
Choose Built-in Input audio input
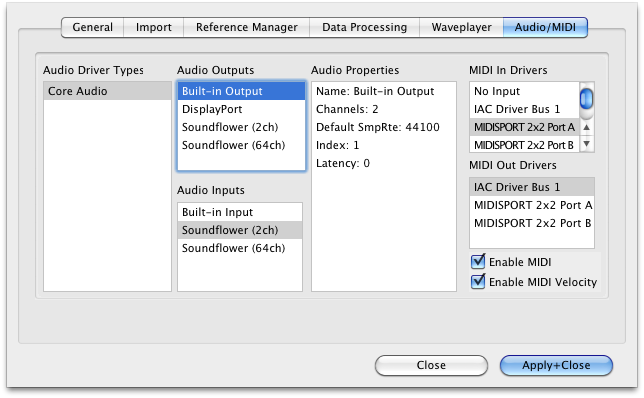click(240, 212)
